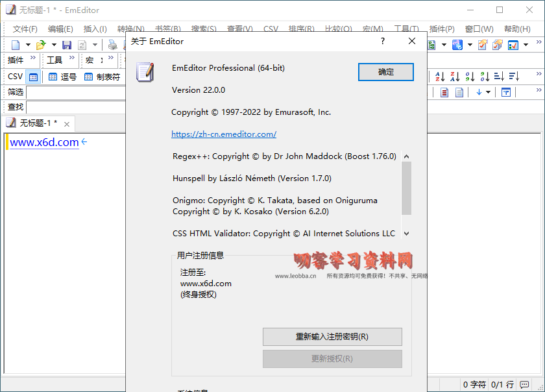Screen dimensions: 545x392
Task: Sort numbers 9 to 0 descending
Action: point(485,76)
